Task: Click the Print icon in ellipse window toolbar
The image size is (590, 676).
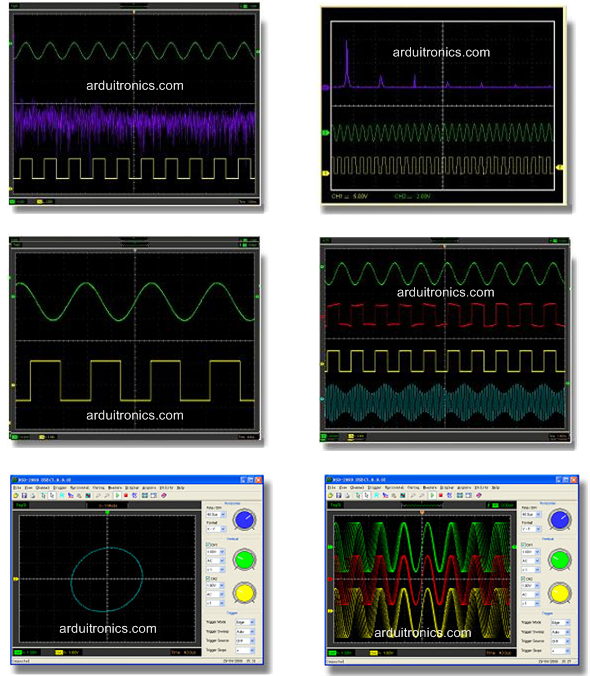Action: tap(33, 495)
